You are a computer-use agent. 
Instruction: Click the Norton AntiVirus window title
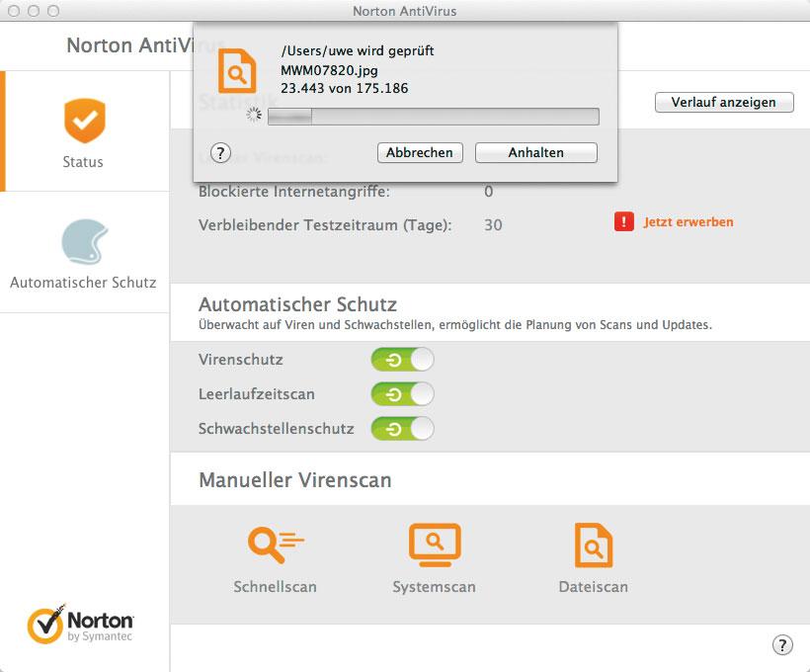coord(404,11)
